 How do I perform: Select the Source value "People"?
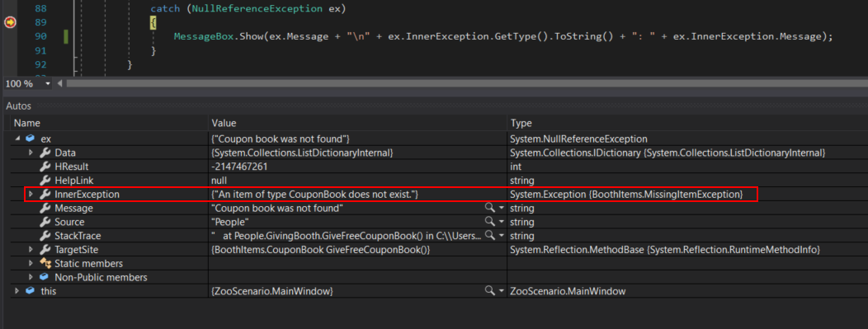[x=230, y=222]
